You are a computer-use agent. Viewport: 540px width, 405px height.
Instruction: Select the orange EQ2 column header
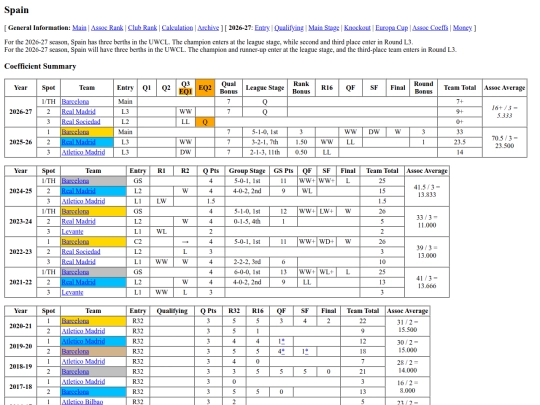(x=205, y=88)
